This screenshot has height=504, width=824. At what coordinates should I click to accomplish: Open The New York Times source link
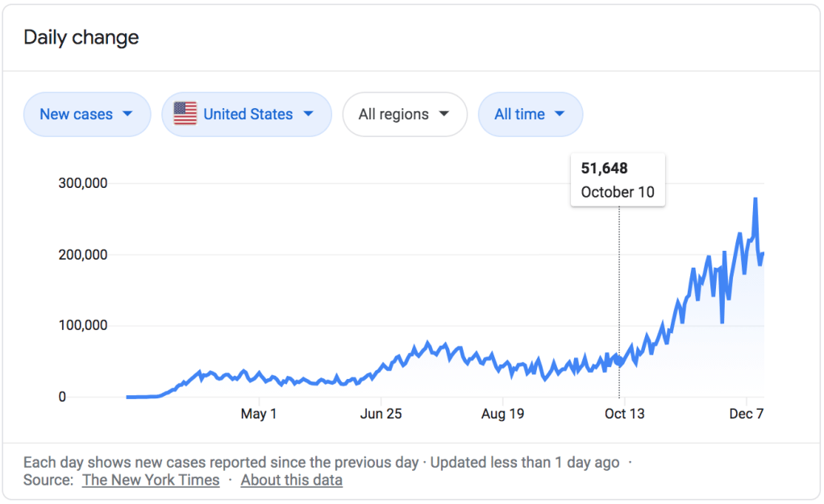(151, 480)
